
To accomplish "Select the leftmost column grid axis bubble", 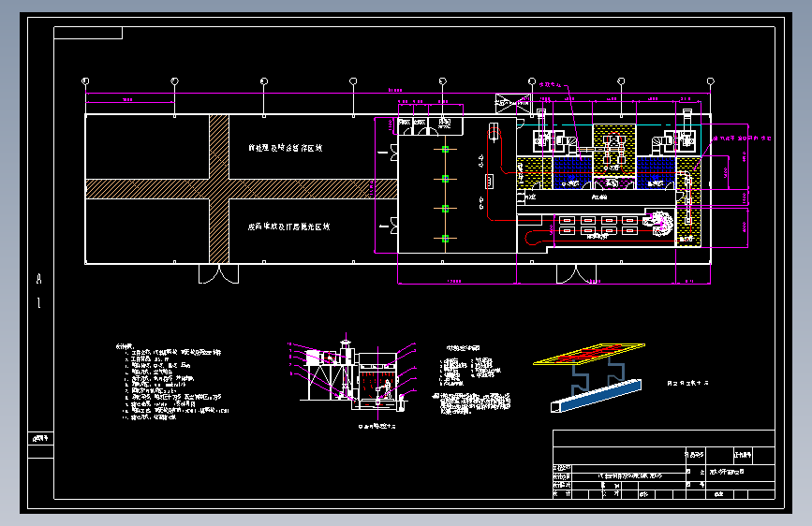I will coord(85,81).
